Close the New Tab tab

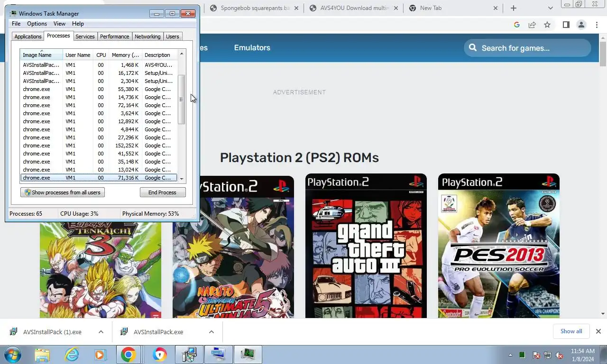pos(496,8)
